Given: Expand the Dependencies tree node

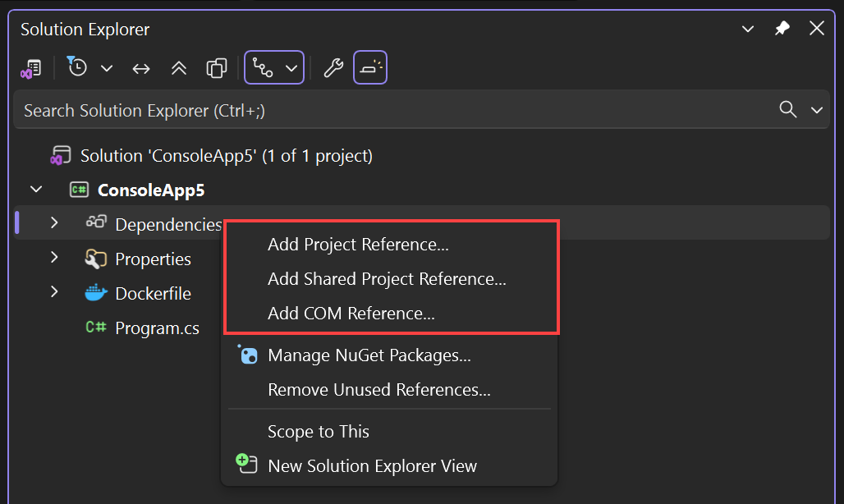Looking at the screenshot, I should tap(53, 222).
